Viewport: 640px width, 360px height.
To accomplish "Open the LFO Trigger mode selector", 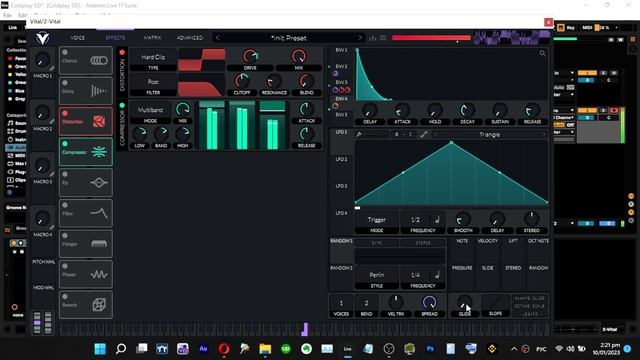I will click(x=376, y=220).
